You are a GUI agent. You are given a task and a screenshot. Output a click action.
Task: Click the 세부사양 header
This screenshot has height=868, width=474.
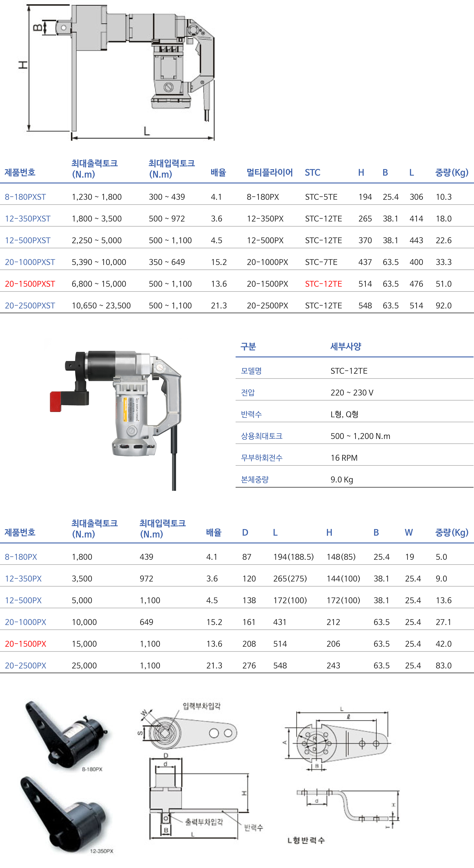(346, 346)
